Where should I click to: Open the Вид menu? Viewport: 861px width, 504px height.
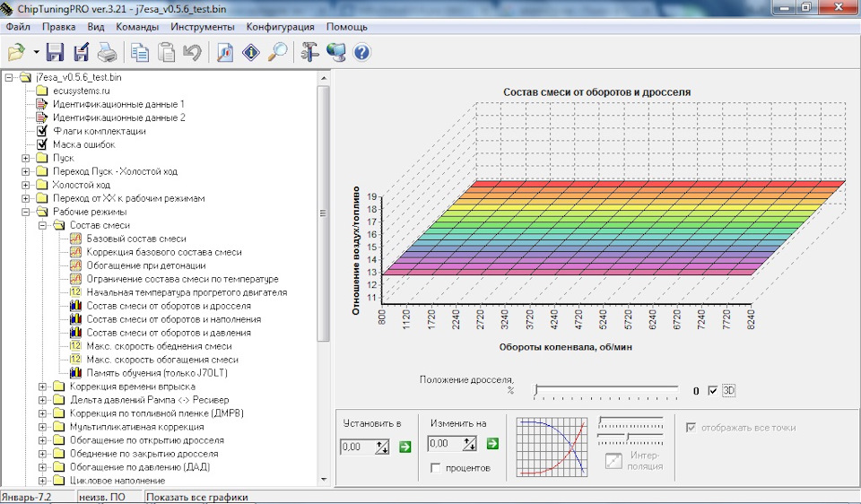[x=96, y=27]
